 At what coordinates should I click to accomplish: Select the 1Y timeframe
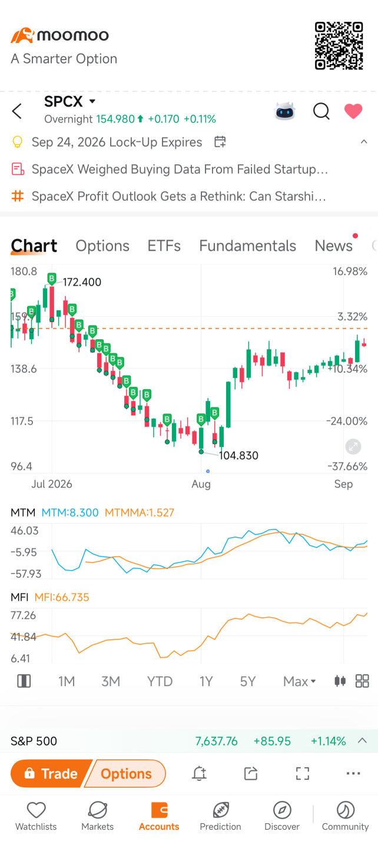pos(206,681)
